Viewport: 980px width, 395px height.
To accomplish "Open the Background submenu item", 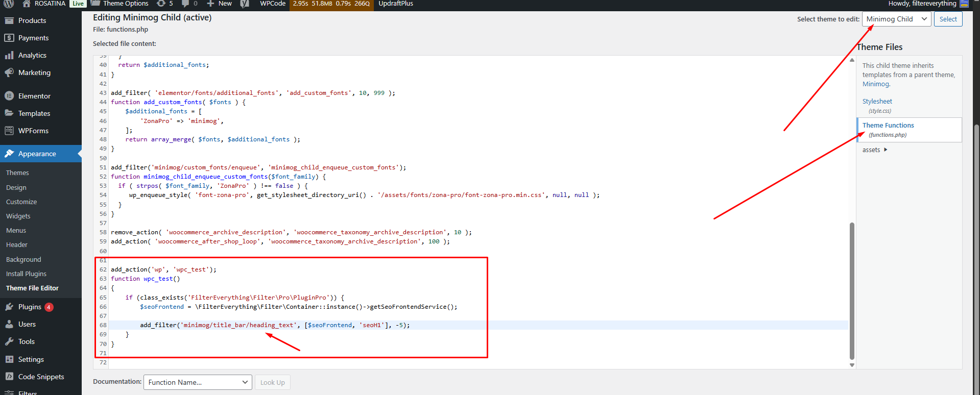I will point(23,260).
